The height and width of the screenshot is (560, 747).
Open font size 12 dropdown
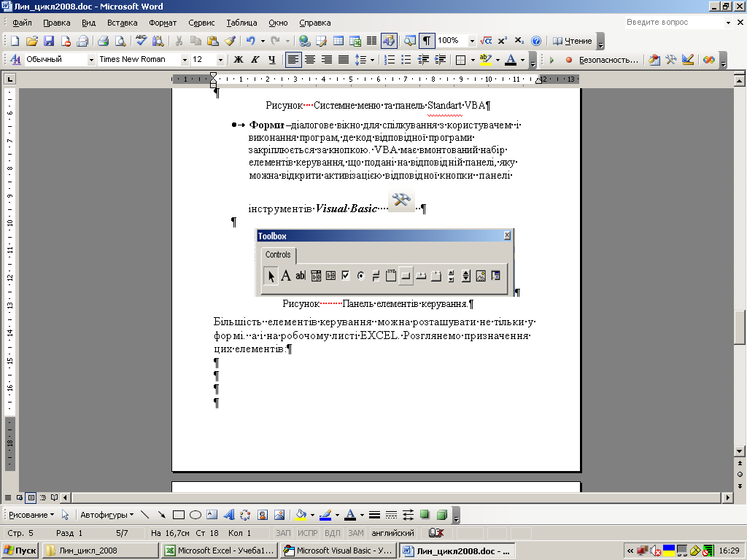(220, 60)
